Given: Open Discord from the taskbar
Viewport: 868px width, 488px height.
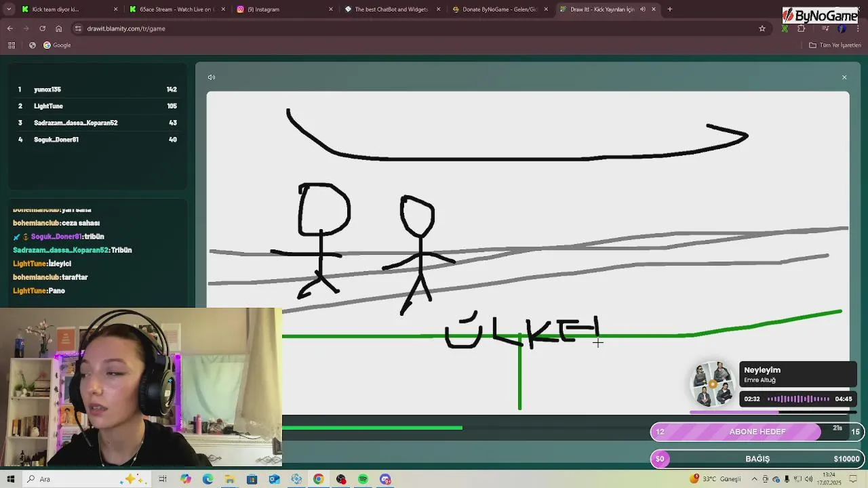Looking at the screenshot, I should (385, 479).
